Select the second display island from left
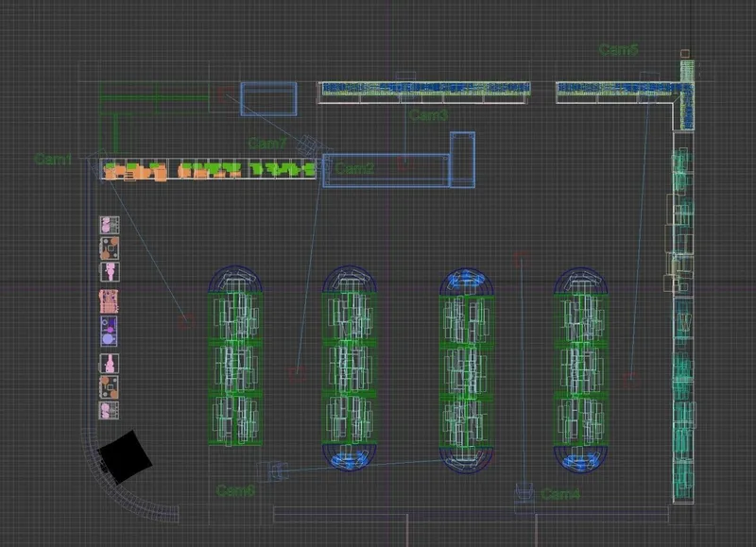Screen dimensions: 756x547 click(x=350, y=368)
